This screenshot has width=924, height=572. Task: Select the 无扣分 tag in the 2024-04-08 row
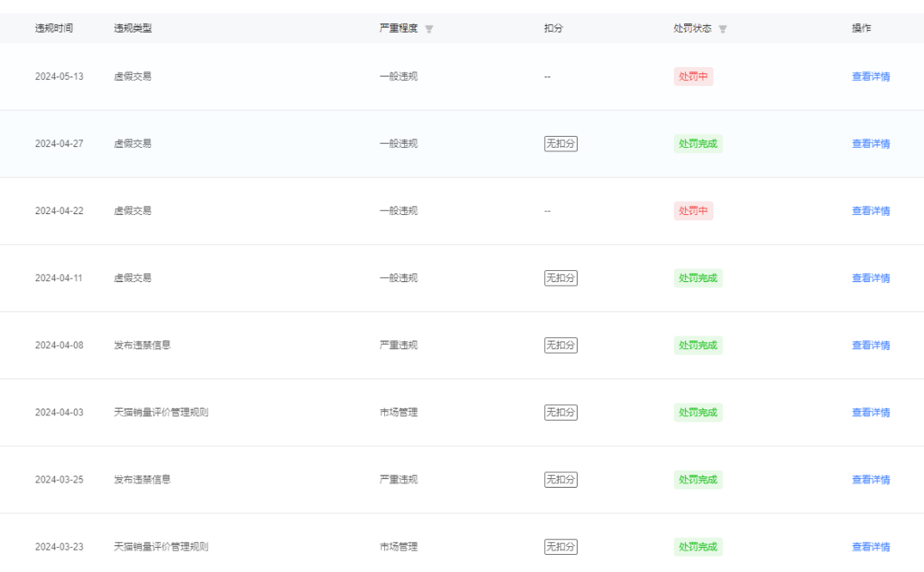(x=560, y=345)
